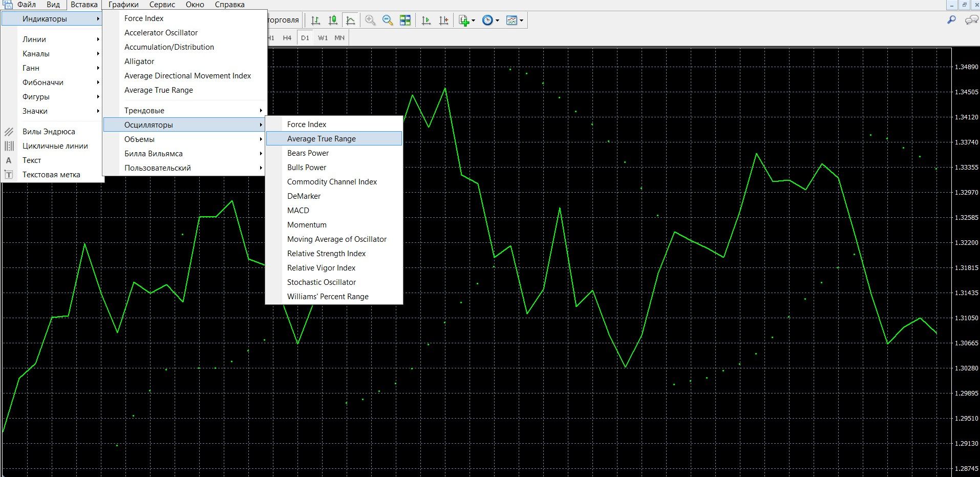Open the Вид menu
Screen dimensions: 980x477
[x=53, y=5]
